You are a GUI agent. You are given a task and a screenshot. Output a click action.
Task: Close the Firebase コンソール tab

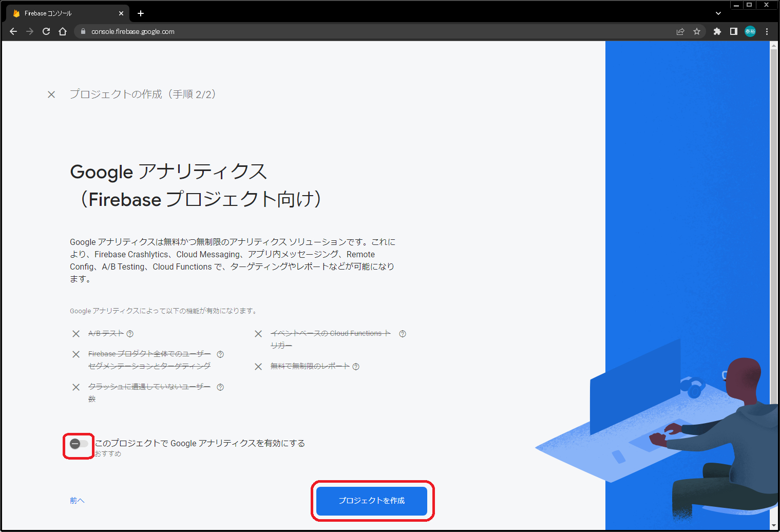click(x=121, y=13)
